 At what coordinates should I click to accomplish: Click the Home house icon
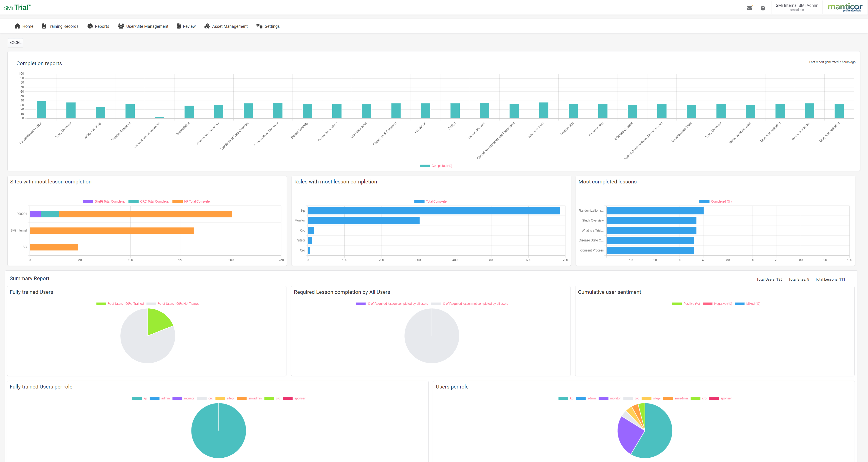[x=18, y=26]
